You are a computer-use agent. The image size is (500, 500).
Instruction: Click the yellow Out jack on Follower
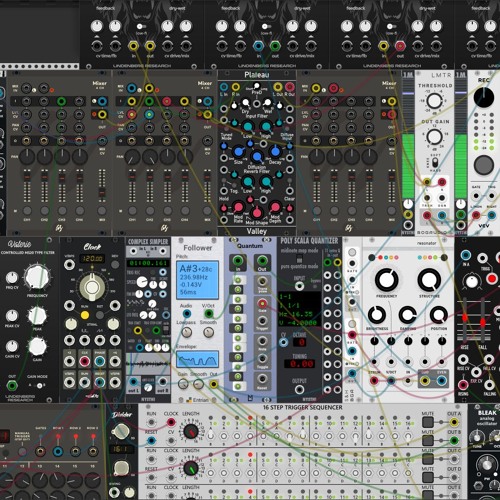tap(214, 384)
